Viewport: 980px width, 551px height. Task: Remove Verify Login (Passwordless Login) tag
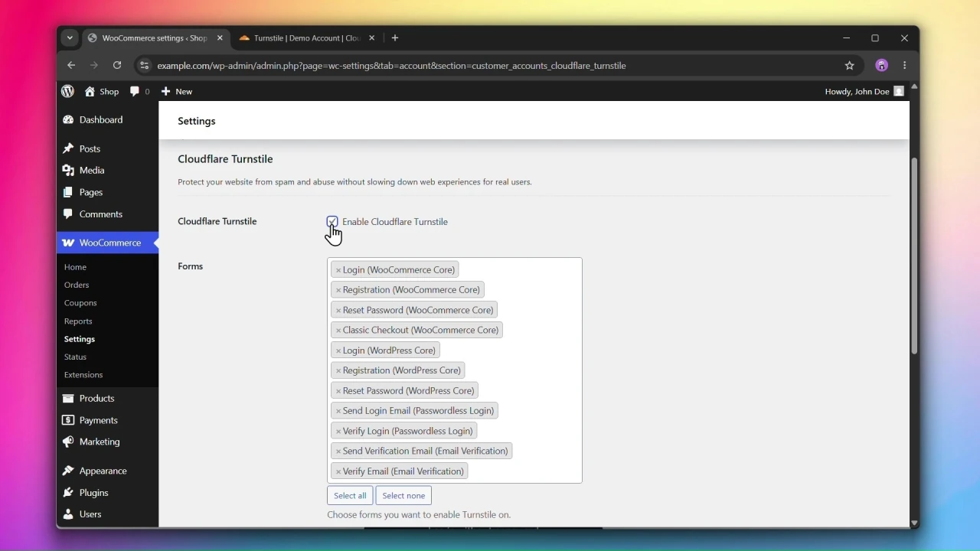pyautogui.click(x=338, y=432)
